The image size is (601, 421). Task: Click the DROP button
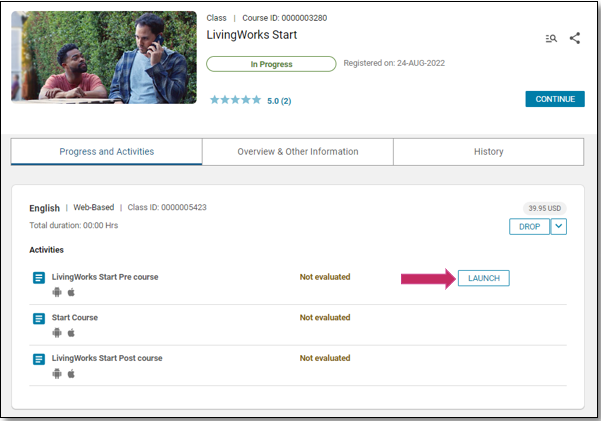point(529,227)
